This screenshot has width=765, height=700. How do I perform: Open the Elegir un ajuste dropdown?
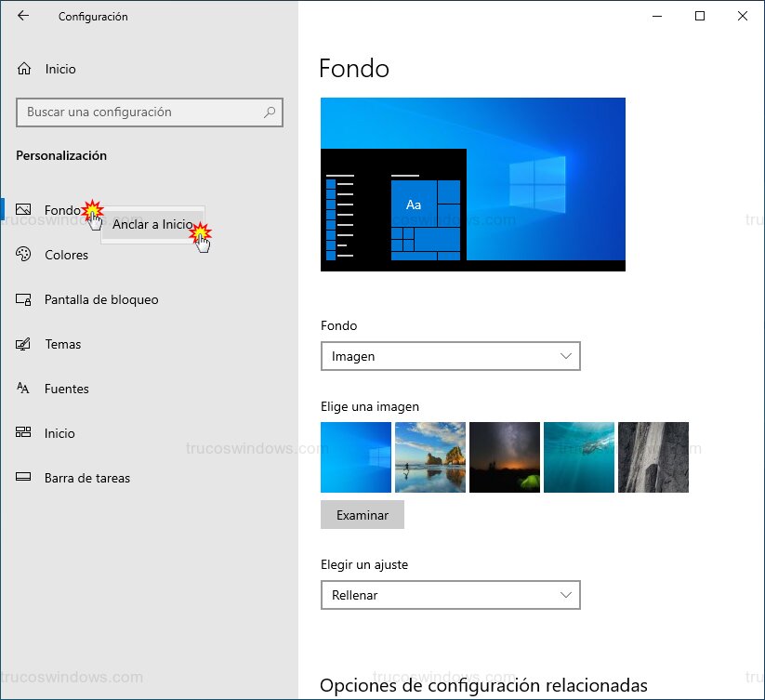[x=451, y=595]
